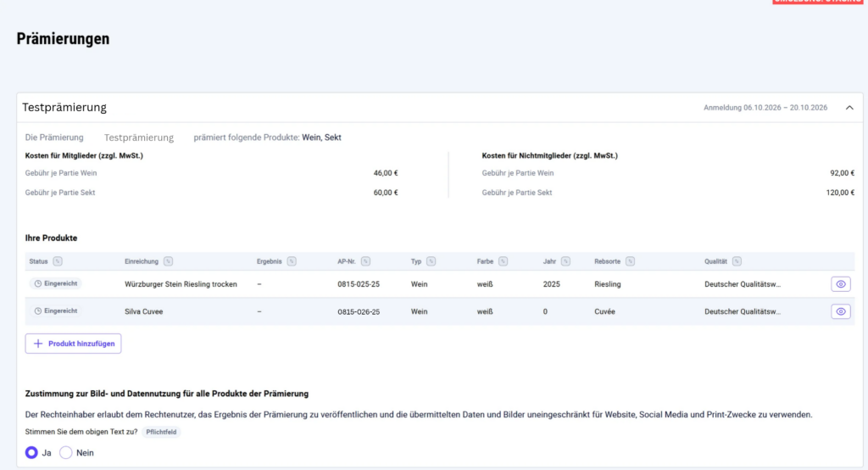Click the sort icon next to Qualität column

click(737, 261)
